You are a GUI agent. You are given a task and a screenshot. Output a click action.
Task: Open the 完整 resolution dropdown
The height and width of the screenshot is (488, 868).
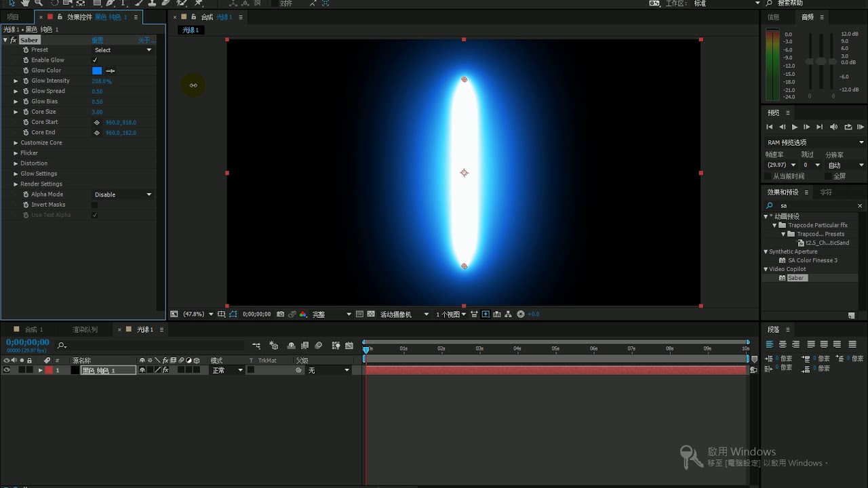[x=332, y=314]
